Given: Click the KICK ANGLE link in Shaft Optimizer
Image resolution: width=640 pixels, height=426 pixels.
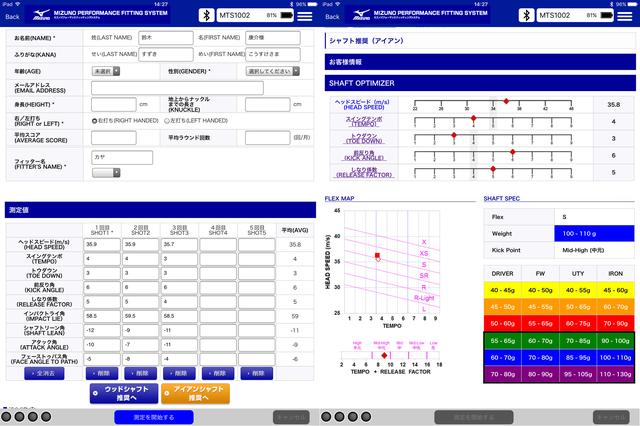Looking at the screenshot, I should coord(364,155).
